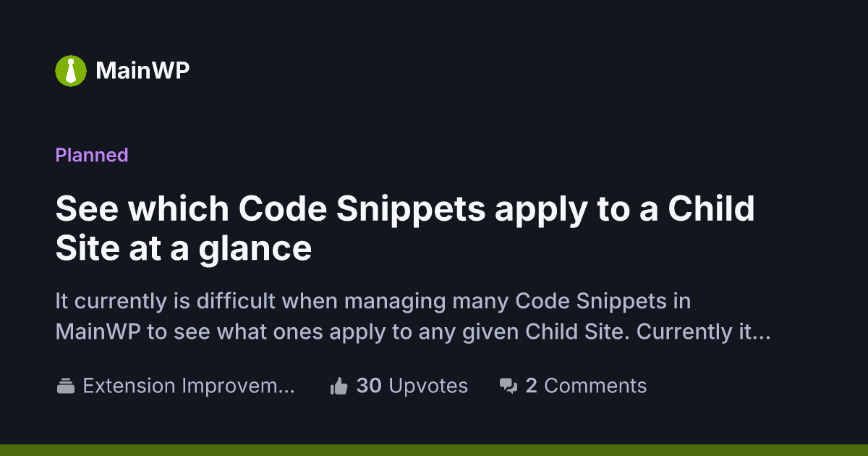Select the purple Planned status label
This screenshot has height=456, width=868.
click(x=92, y=155)
